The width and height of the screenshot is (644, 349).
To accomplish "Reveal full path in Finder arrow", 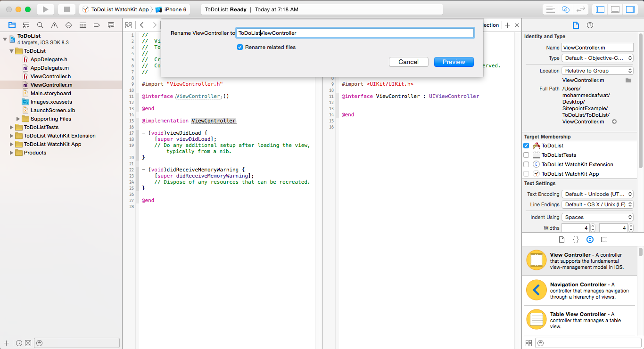I will pos(614,122).
